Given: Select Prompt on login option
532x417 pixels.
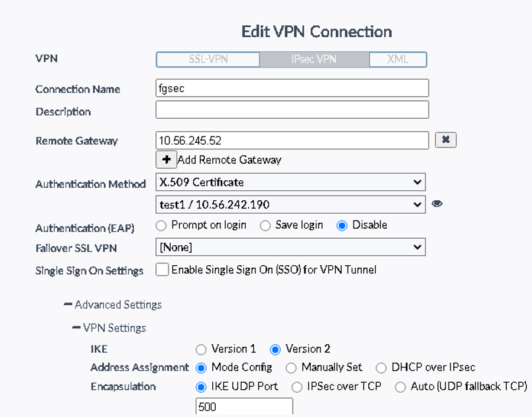Looking at the screenshot, I should [x=161, y=226].
